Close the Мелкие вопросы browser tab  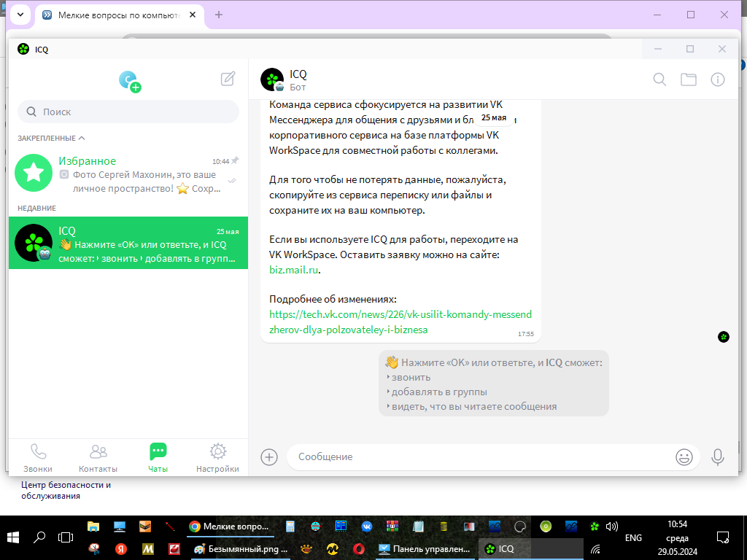click(193, 15)
